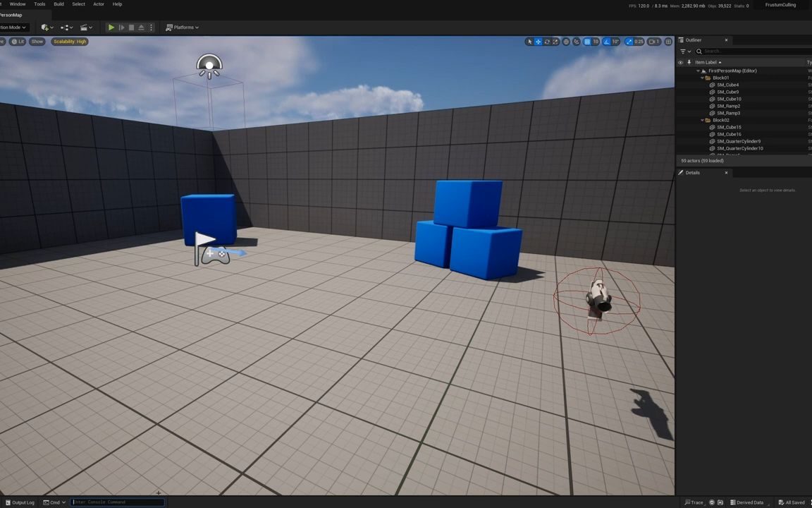The width and height of the screenshot is (812, 508).
Task: Toggle rotation angle snapping
Action: tap(606, 41)
